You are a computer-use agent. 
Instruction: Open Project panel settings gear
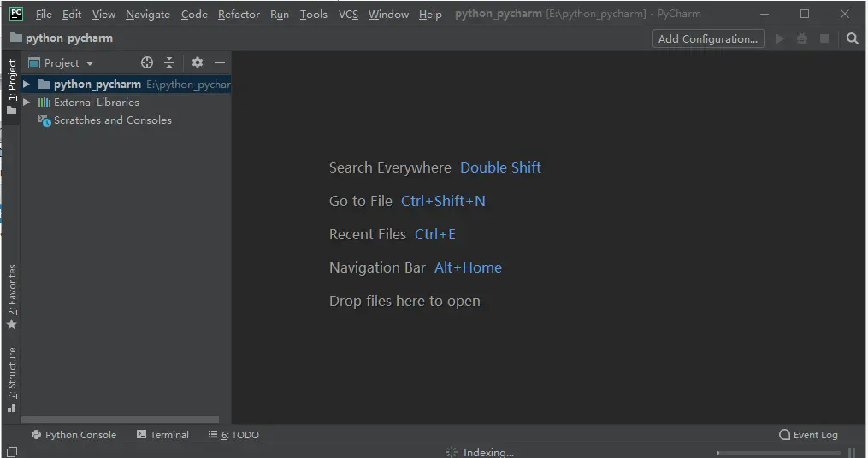click(197, 62)
